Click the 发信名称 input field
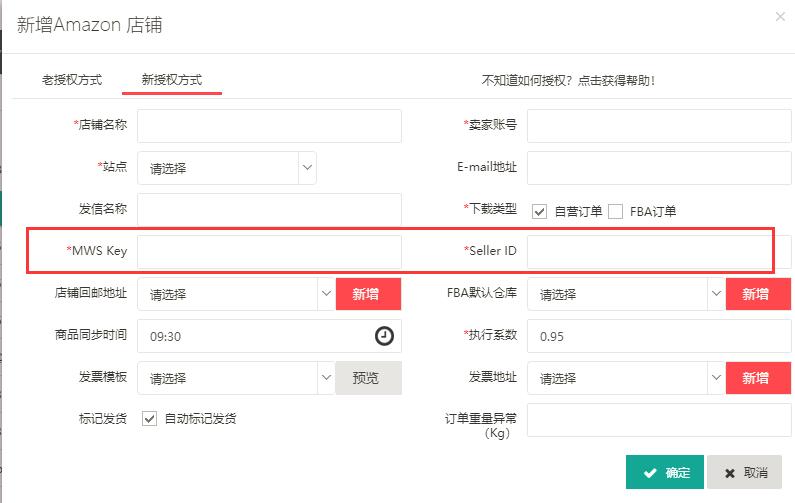 point(269,209)
